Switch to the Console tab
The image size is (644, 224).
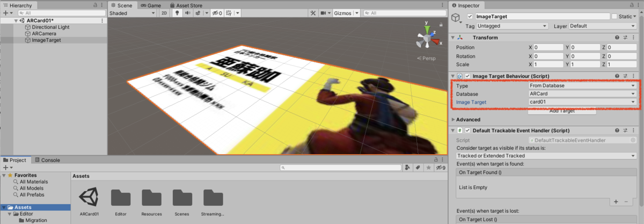point(47,160)
